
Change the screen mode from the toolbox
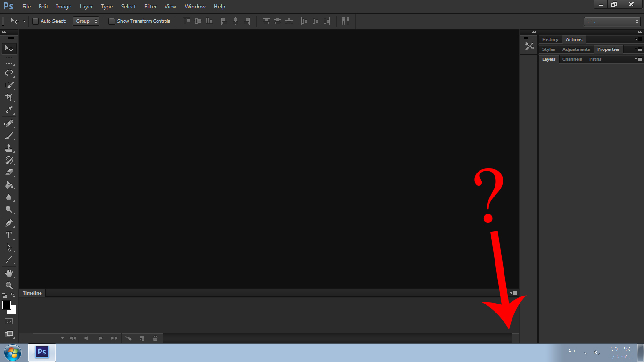click(x=9, y=335)
